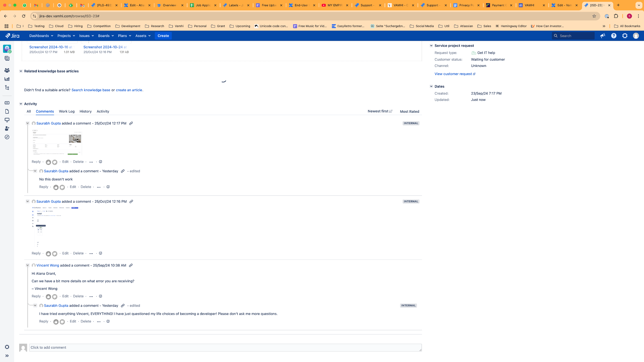Thumbs down the 'No this doesn't work' comment

click(62, 187)
